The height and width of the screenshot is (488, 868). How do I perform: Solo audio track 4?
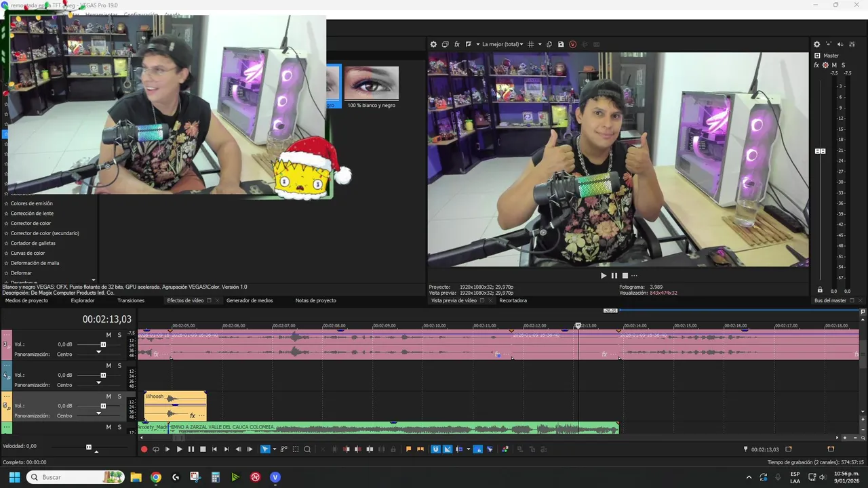(119, 366)
